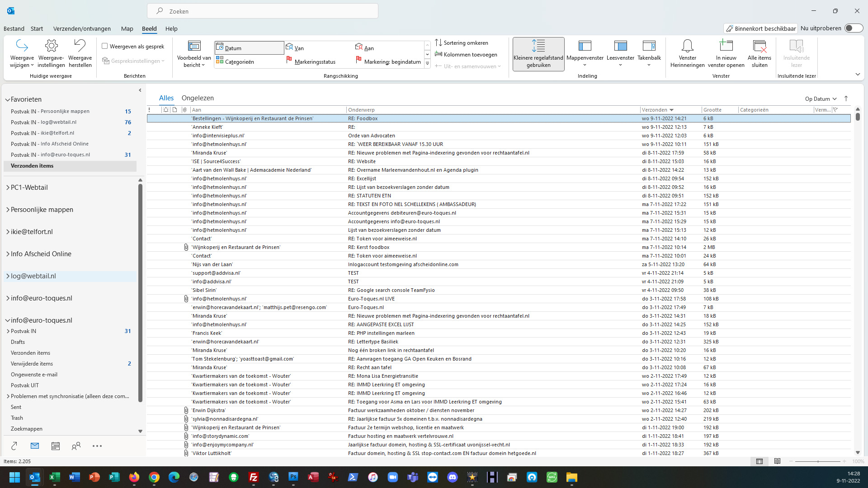The width and height of the screenshot is (868, 488).
Task: Click zoom in plus on status bar
Action: click(x=844, y=461)
